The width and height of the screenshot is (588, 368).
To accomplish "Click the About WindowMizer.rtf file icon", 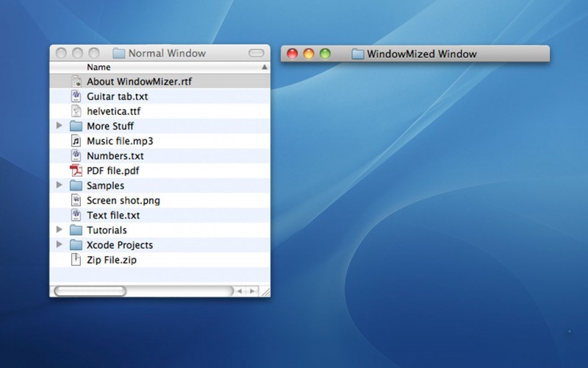I will coord(76,82).
